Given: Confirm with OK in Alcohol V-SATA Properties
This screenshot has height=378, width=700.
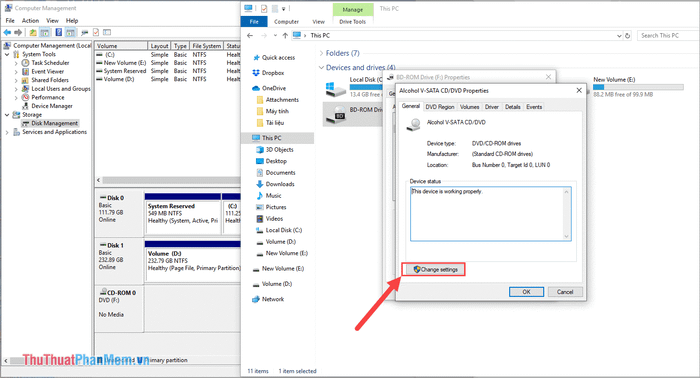Looking at the screenshot, I should tap(526, 292).
